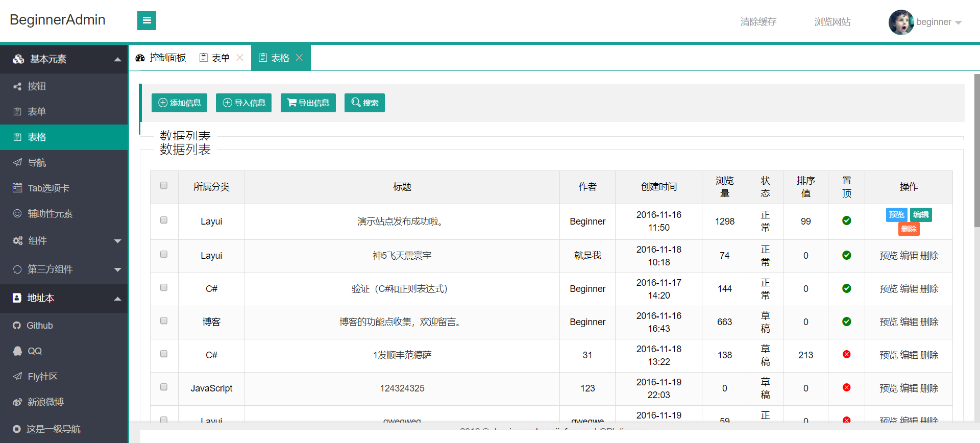Image resolution: width=980 pixels, height=443 pixels.
Task: Select checkbox for 博客的功能点收集 row
Action: (x=164, y=321)
